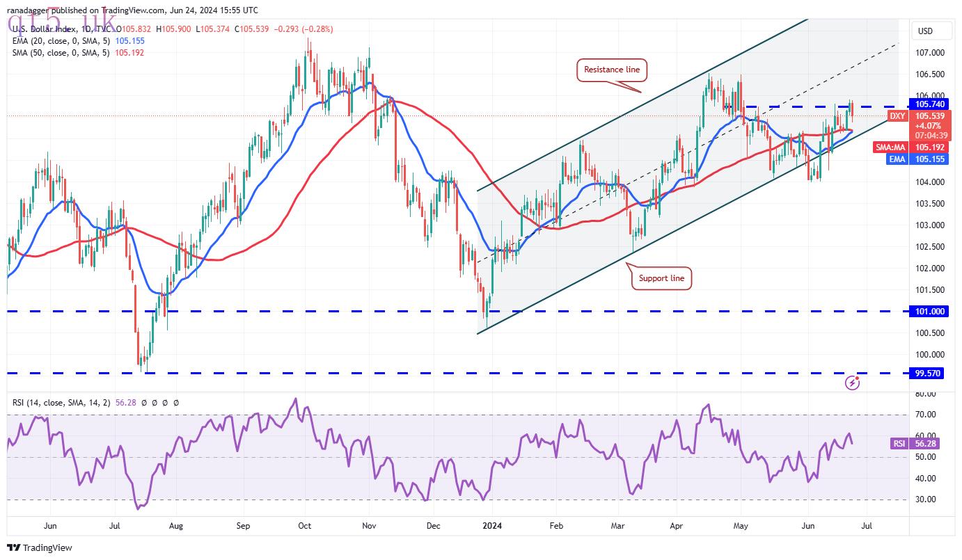Click the publisher line at top

132,10
